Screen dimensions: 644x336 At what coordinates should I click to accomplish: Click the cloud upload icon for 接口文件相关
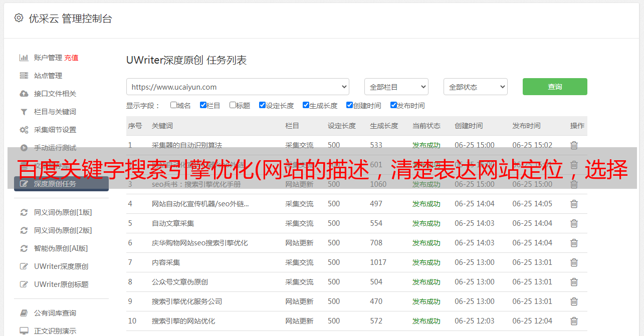24,94
